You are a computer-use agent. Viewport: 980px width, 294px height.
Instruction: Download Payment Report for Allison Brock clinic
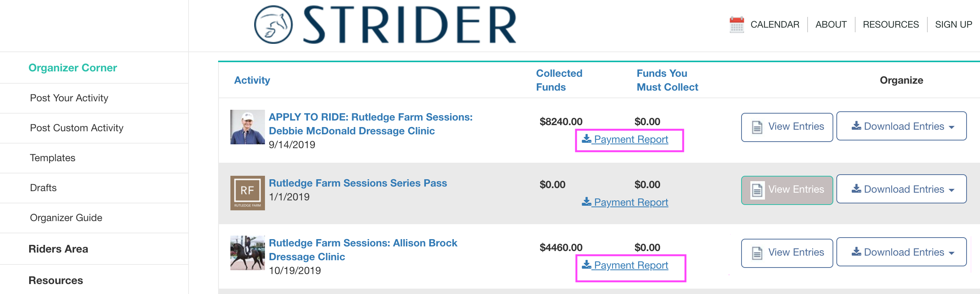click(631, 265)
